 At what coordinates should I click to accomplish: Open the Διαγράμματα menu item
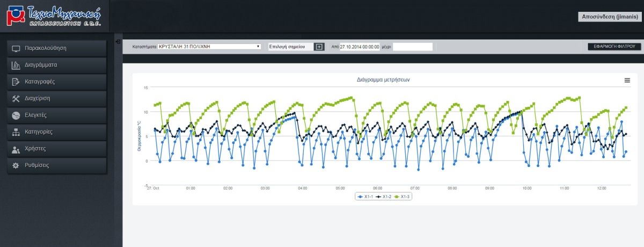tap(56, 65)
